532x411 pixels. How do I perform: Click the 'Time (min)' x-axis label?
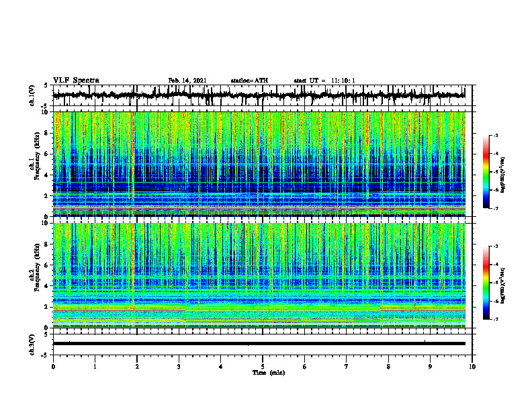[x=269, y=373]
